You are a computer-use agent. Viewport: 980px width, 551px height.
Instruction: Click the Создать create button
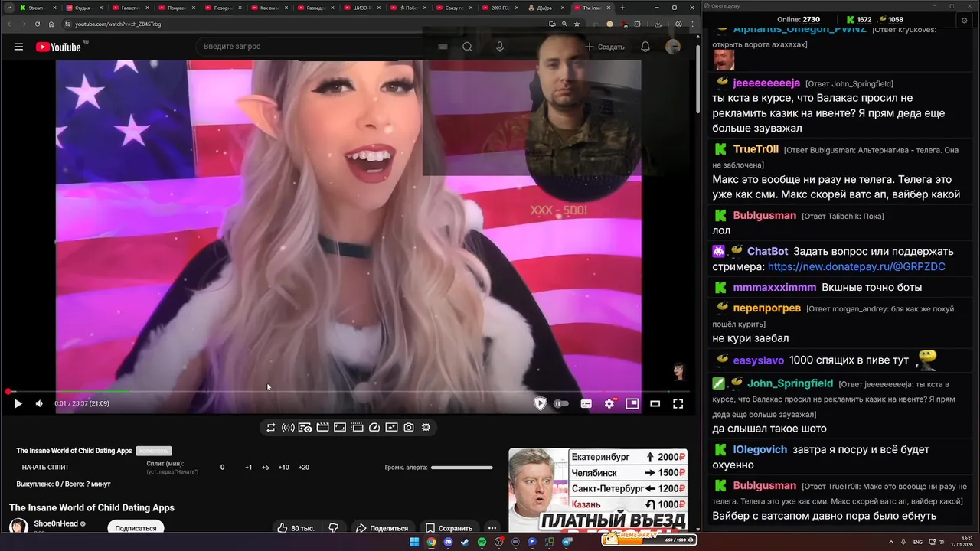click(605, 47)
